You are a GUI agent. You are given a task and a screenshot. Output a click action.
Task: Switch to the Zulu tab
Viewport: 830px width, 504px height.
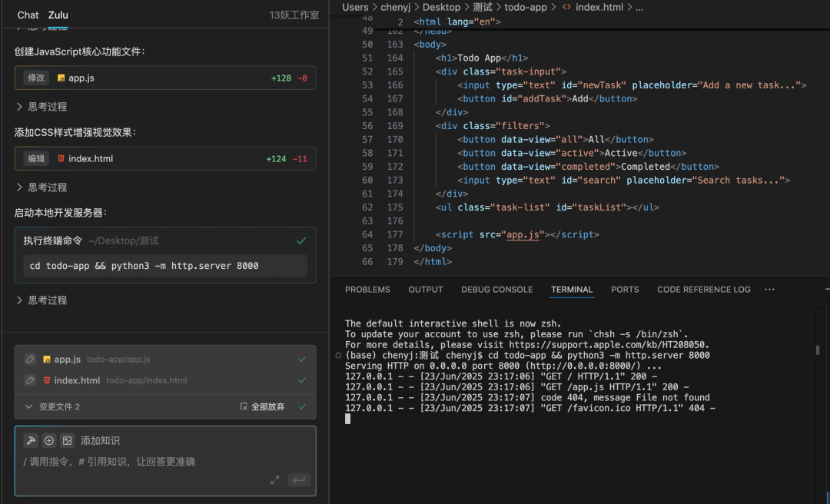tap(58, 15)
